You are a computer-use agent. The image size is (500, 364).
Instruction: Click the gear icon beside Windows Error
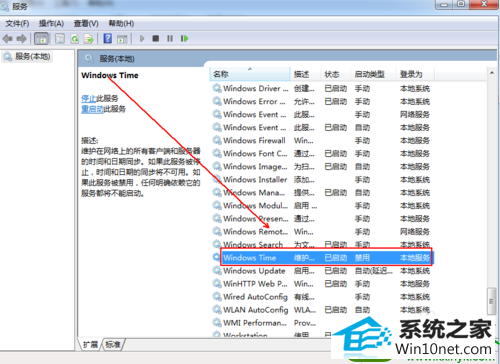click(x=217, y=101)
